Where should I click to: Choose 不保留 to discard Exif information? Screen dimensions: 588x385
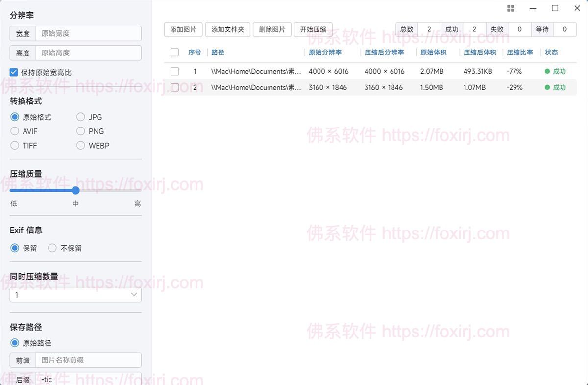coord(52,248)
